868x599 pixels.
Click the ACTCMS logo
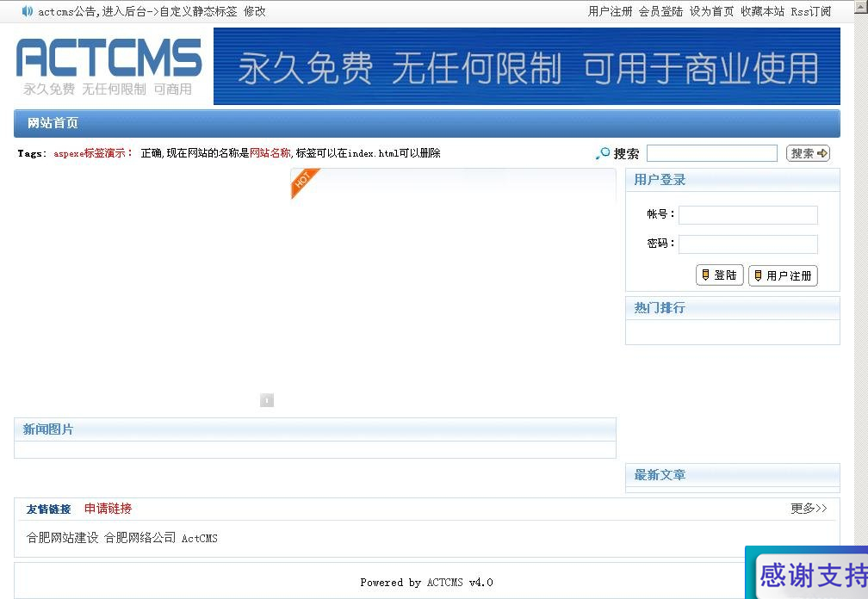(109, 65)
